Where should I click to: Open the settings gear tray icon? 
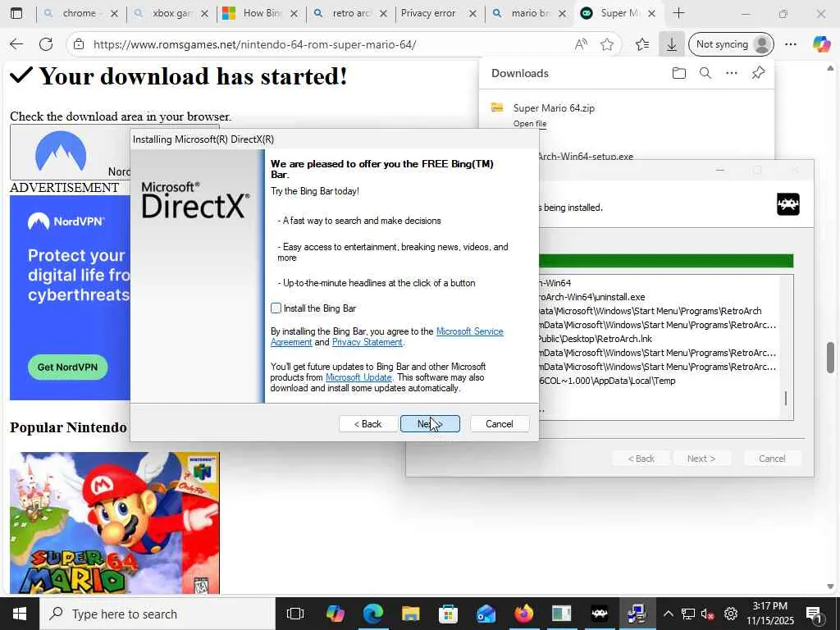[731, 614]
